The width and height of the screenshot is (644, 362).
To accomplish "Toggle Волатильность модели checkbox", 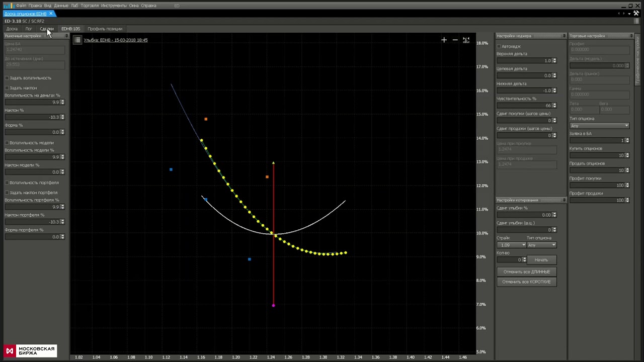I will [x=7, y=143].
